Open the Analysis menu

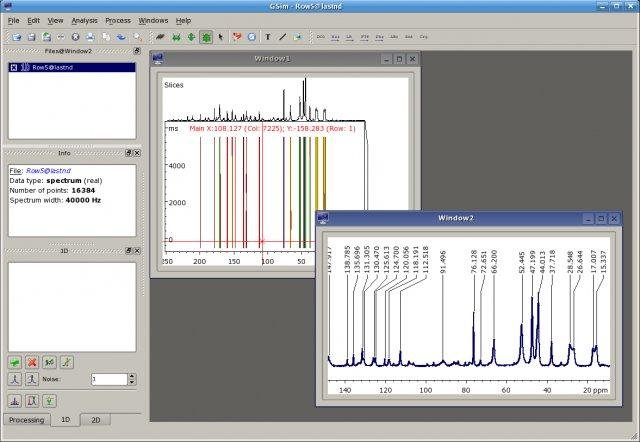coord(85,20)
